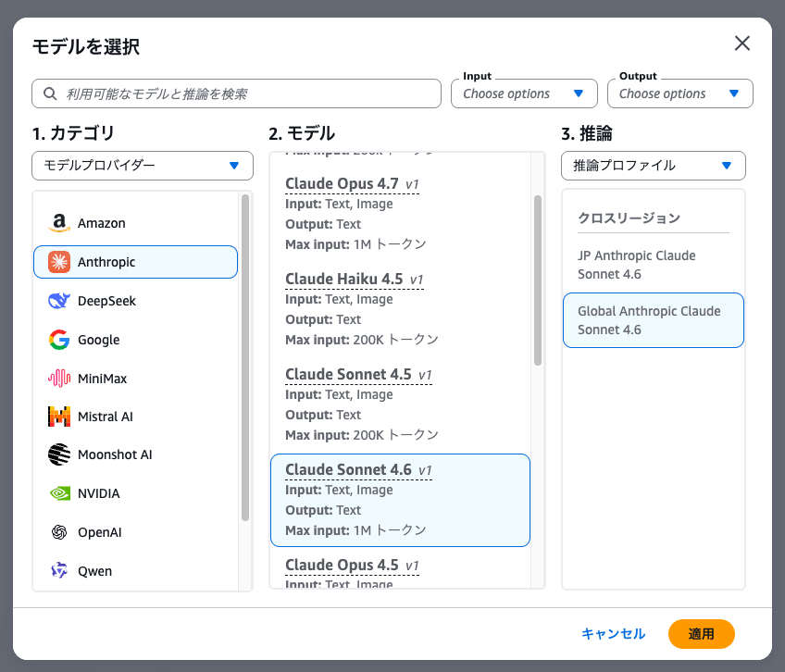Click the Amazon logo icon
The width and height of the screenshot is (785, 672).
point(59,223)
